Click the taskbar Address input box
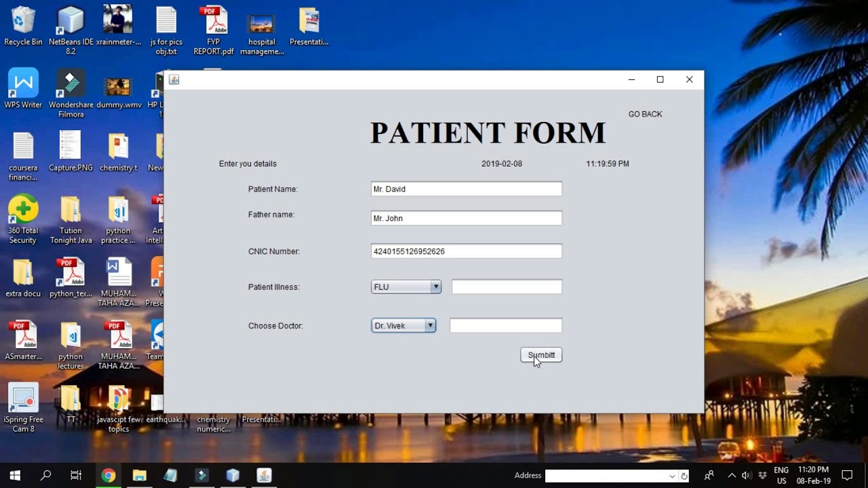Screen dimensions: 868x488 (x=606, y=476)
